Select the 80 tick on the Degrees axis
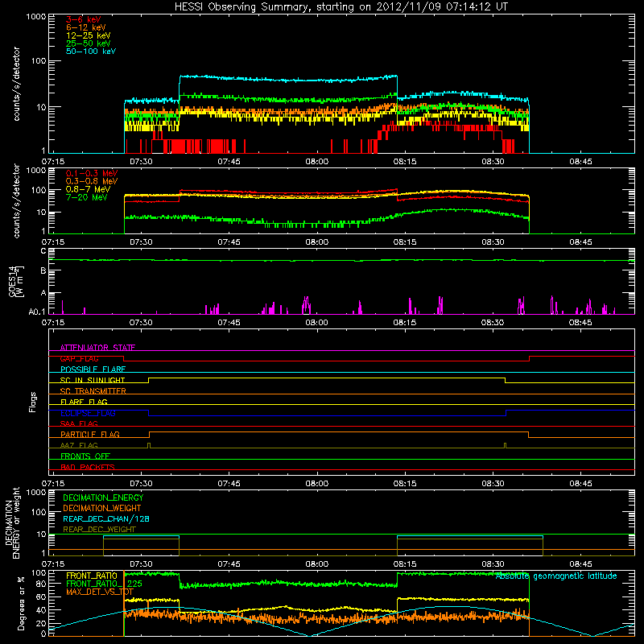644x644 pixels. coord(41,584)
